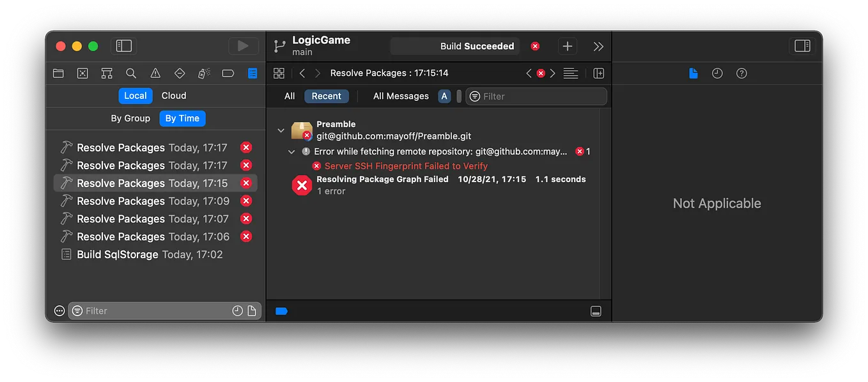The height and width of the screenshot is (382, 868).
Task: Click the blue activity indicator bar
Action: click(x=282, y=310)
